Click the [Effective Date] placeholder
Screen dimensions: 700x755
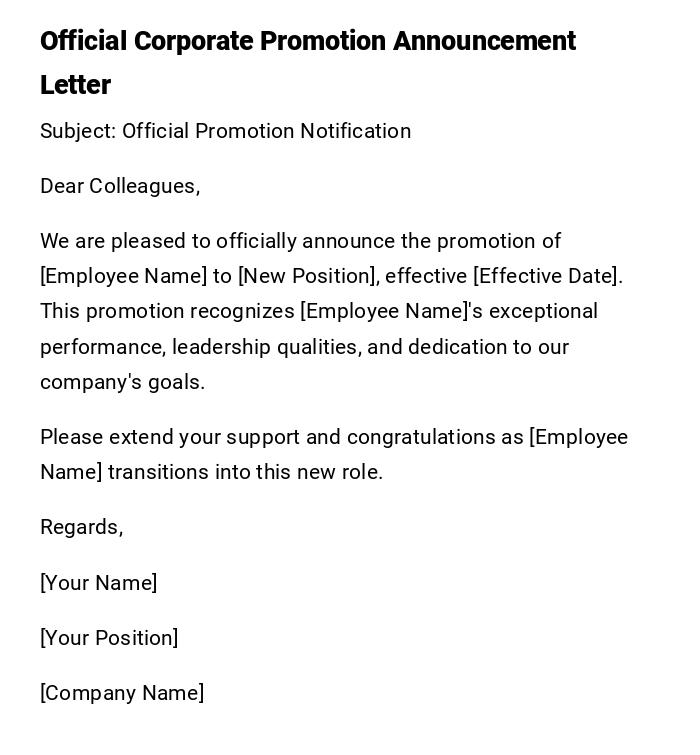click(547, 276)
